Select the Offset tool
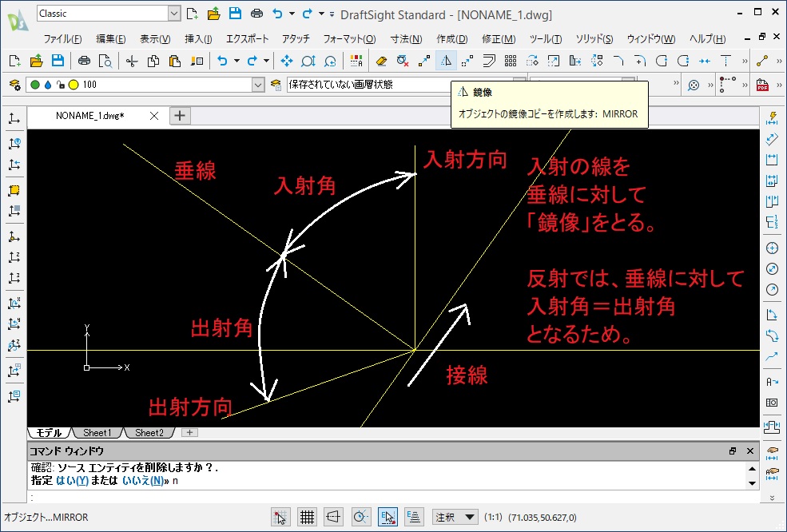Screen dimensions: 787x532 click(489, 62)
